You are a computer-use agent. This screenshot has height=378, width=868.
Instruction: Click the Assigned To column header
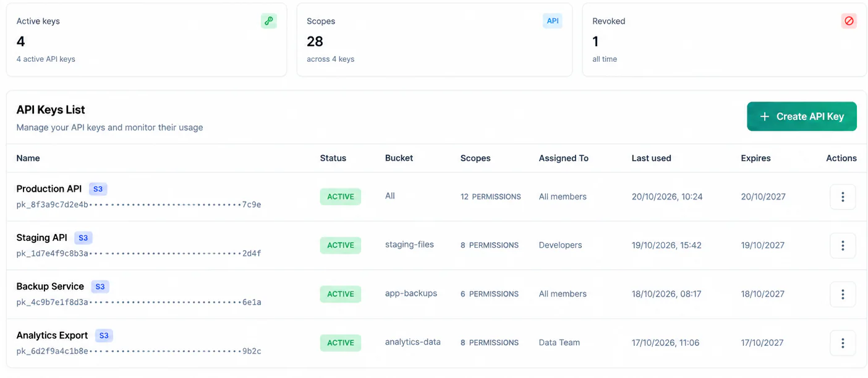pos(563,158)
